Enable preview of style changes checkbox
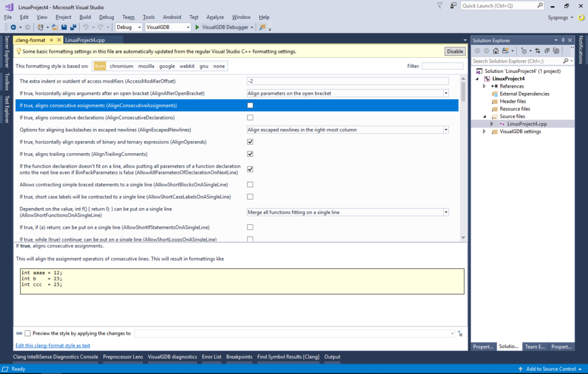Viewport: 588px width, 374px height. 27,333
